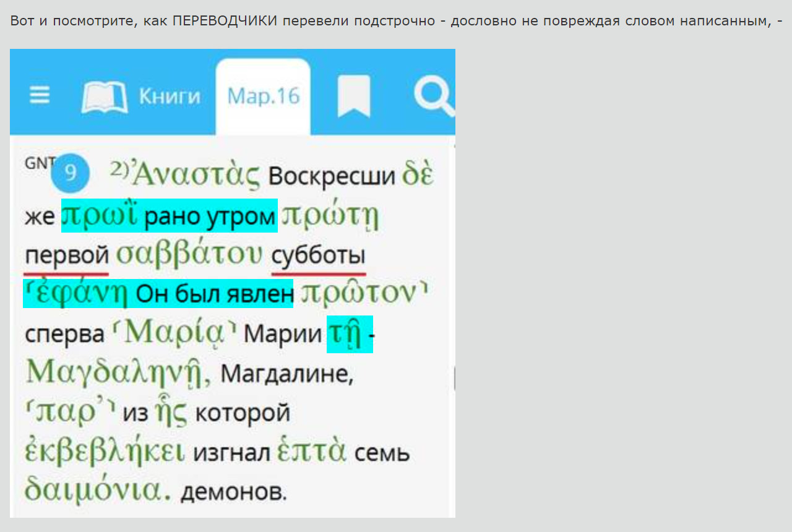This screenshot has height=532, width=792.
Task: Click the bookmark icon
Action: (354, 96)
